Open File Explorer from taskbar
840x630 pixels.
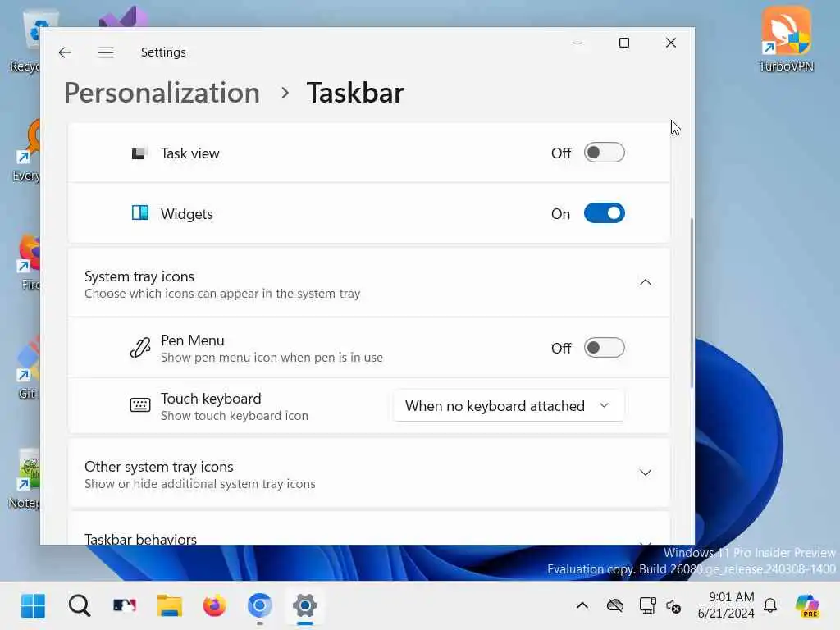pyautogui.click(x=170, y=606)
